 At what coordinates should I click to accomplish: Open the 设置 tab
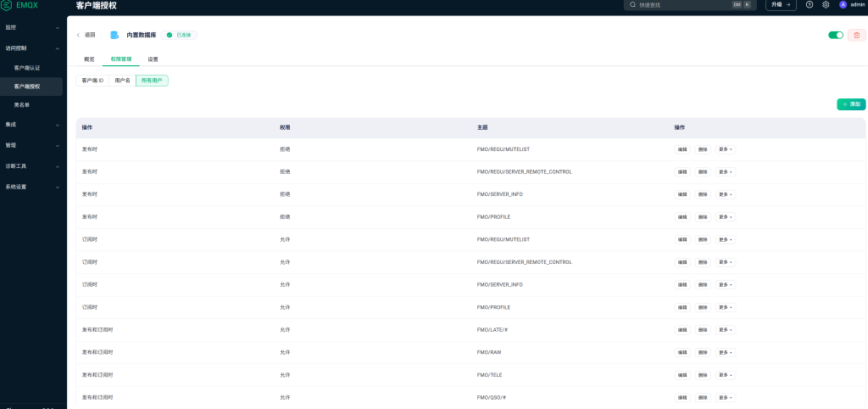(x=153, y=59)
